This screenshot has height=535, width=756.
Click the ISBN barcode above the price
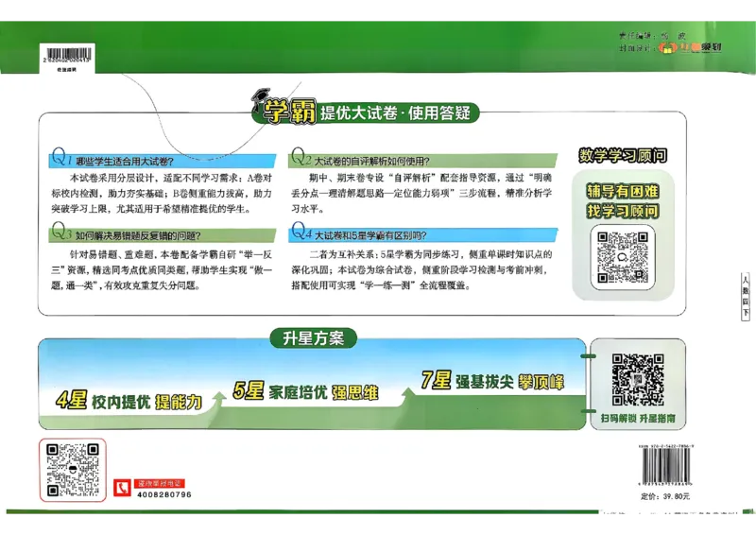[x=666, y=467]
